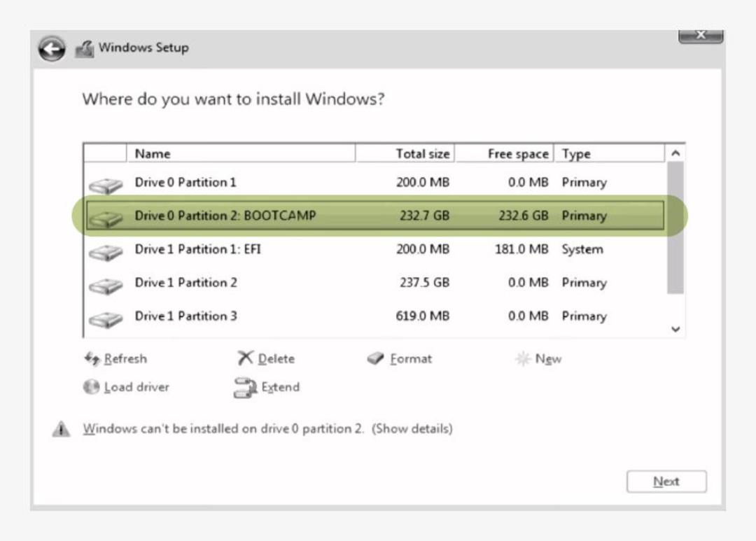The height and width of the screenshot is (541, 756).
Task: Open the Show details link
Action: point(412,428)
